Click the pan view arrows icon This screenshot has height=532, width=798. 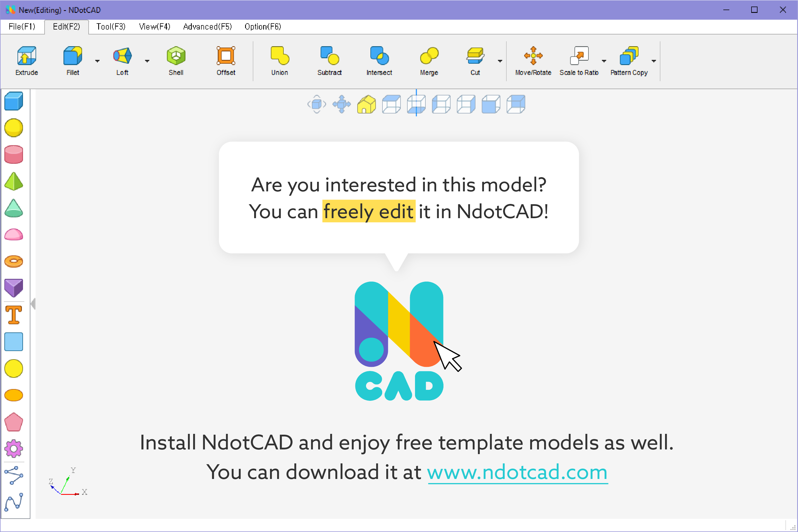(x=341, y=104)
